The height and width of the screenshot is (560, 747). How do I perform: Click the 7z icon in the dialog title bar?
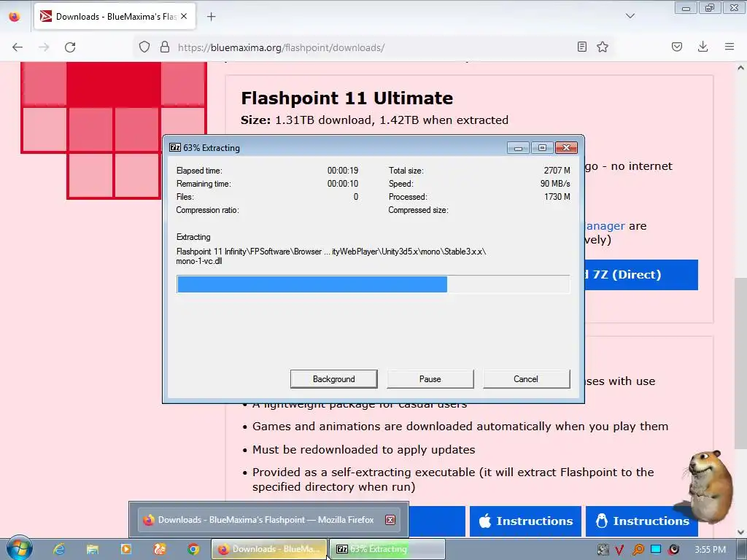175,147
